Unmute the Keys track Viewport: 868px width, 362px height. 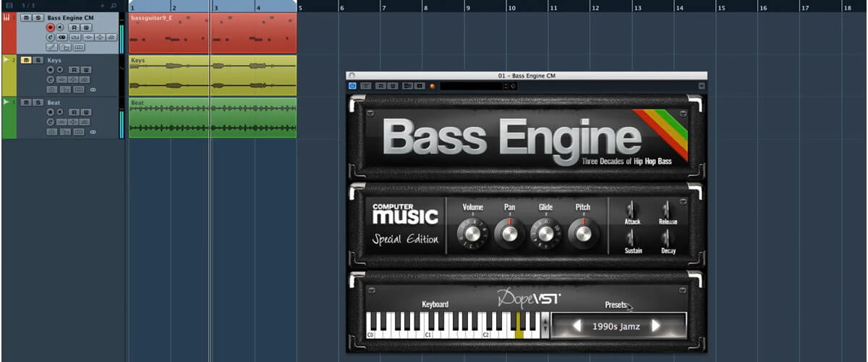(x=26, y=60)
